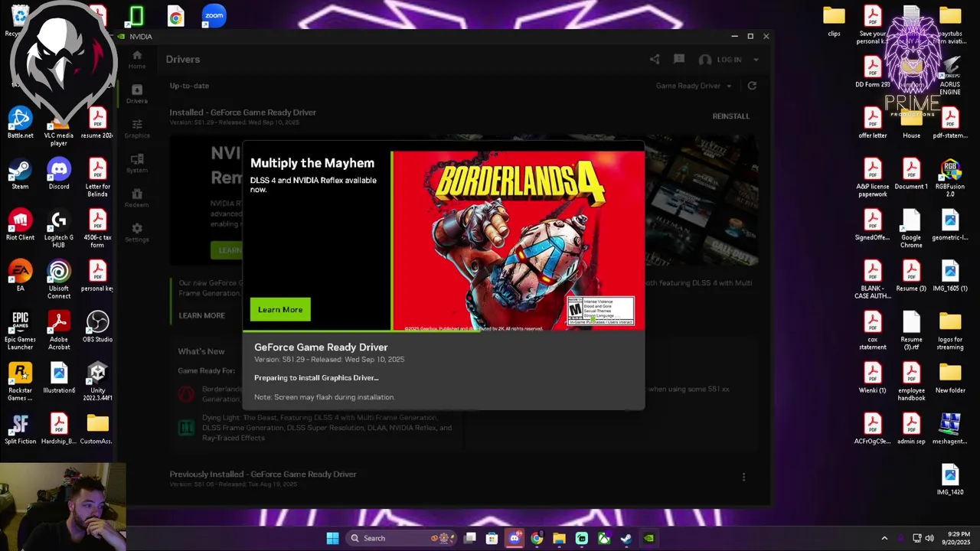Click the Multiply the Mayhem headline
The height and width of the screenshot is (551, 980).
point(312,163)
